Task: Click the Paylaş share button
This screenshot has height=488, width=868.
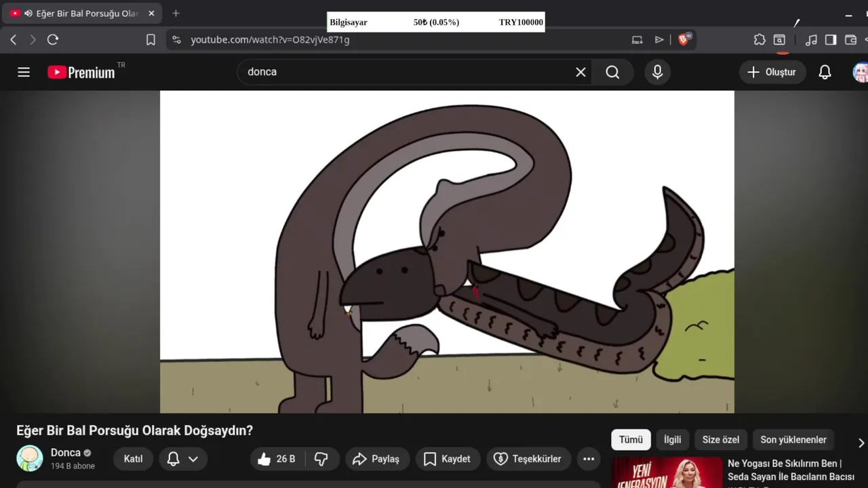Action: pos(377,459)
